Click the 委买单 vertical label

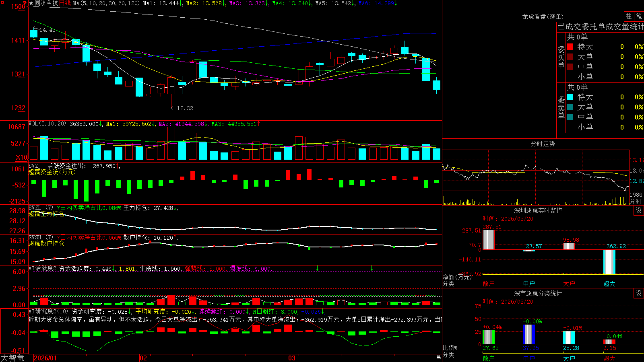pyautogui.click(x=561, y=57)
